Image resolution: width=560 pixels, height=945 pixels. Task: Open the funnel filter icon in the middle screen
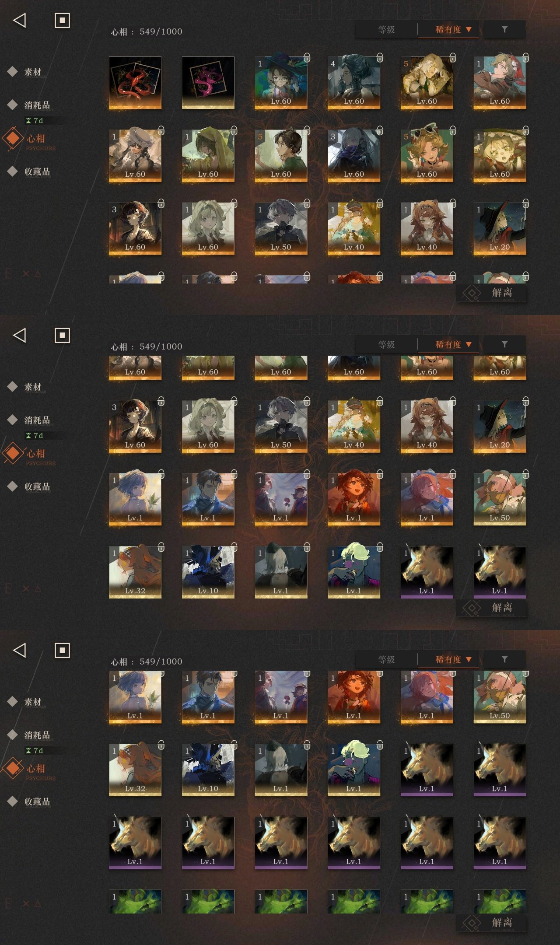coord(504,344)
